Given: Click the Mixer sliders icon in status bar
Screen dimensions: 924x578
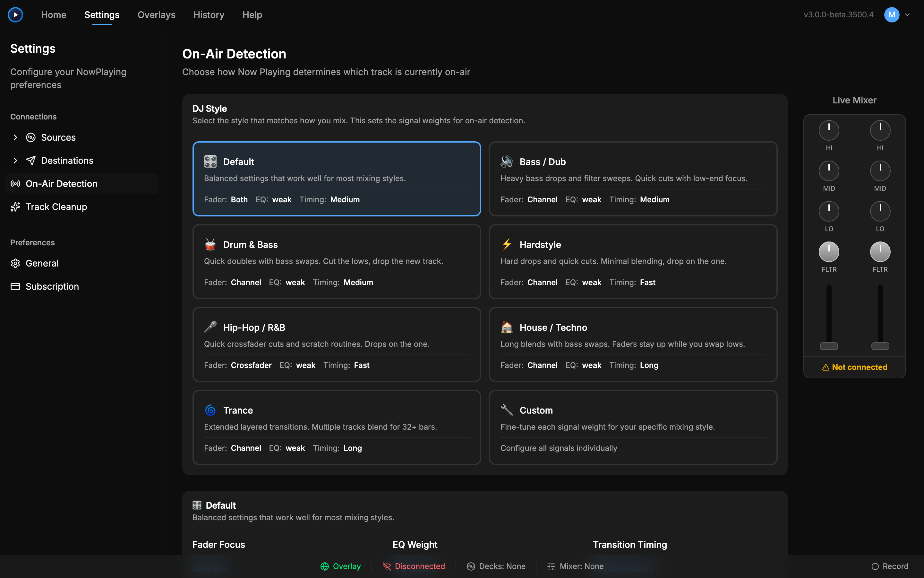Looking at the screenshot, I should point(551,566).
